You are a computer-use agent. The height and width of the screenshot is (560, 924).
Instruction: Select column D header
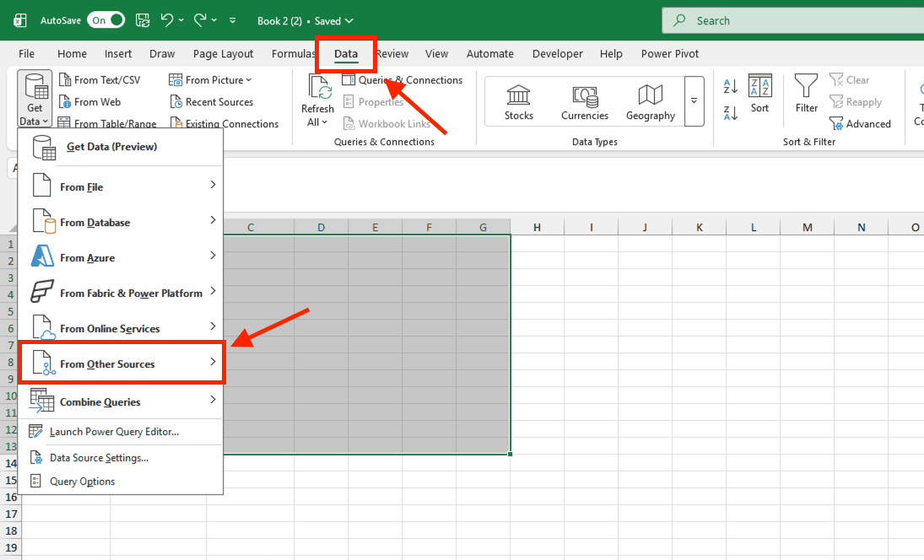tap(321, 228)
